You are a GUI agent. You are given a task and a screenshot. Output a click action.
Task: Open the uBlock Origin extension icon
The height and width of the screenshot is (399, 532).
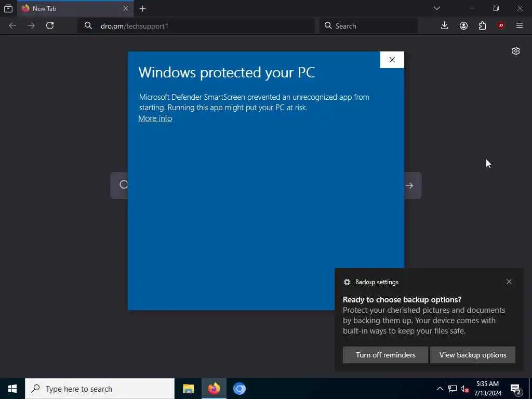(x=501, y=26)
